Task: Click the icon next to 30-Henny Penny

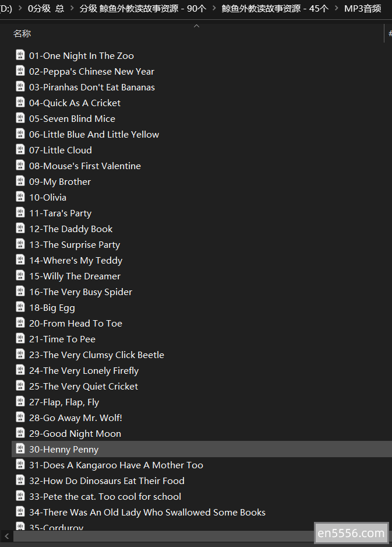Action: 20,449
